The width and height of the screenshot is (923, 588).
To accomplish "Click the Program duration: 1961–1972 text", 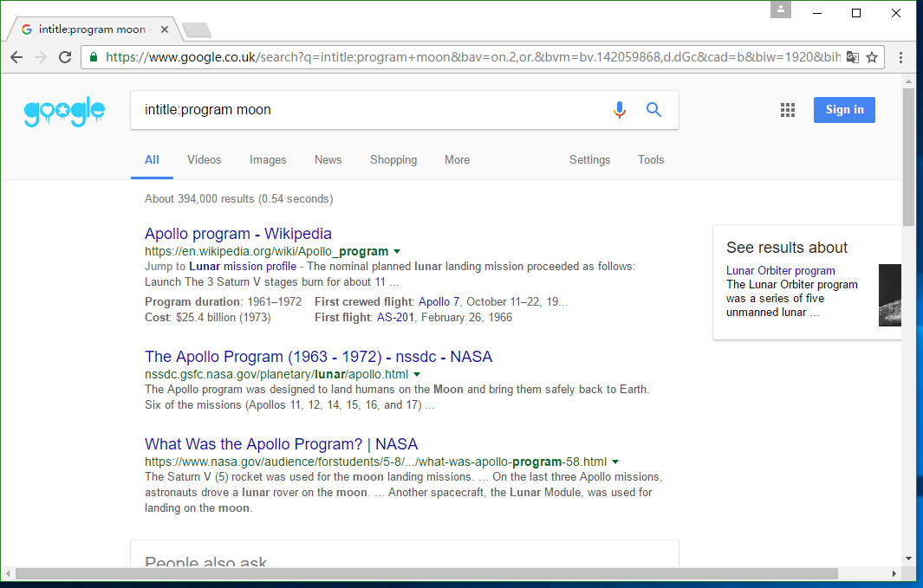I will click(x=223, y=301).
